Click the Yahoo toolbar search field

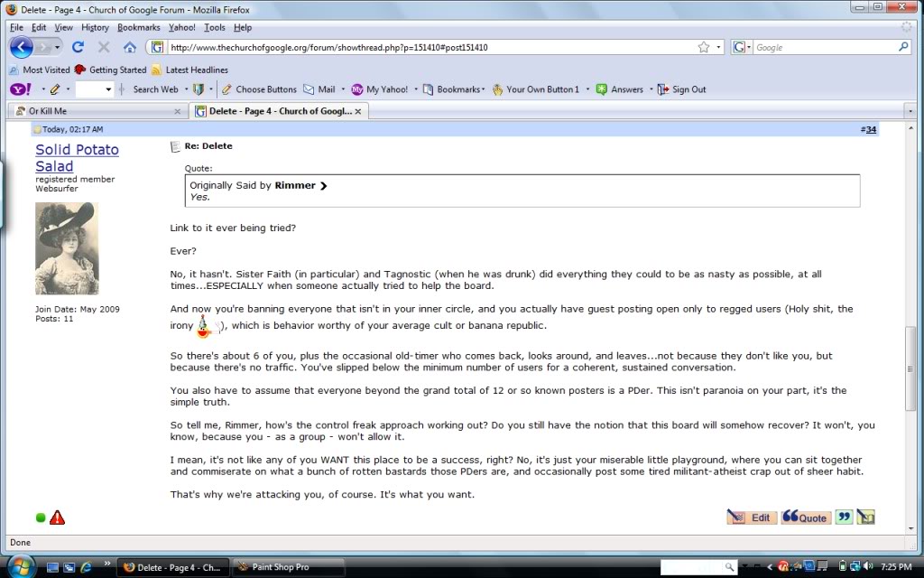click(x=90, y=89)
